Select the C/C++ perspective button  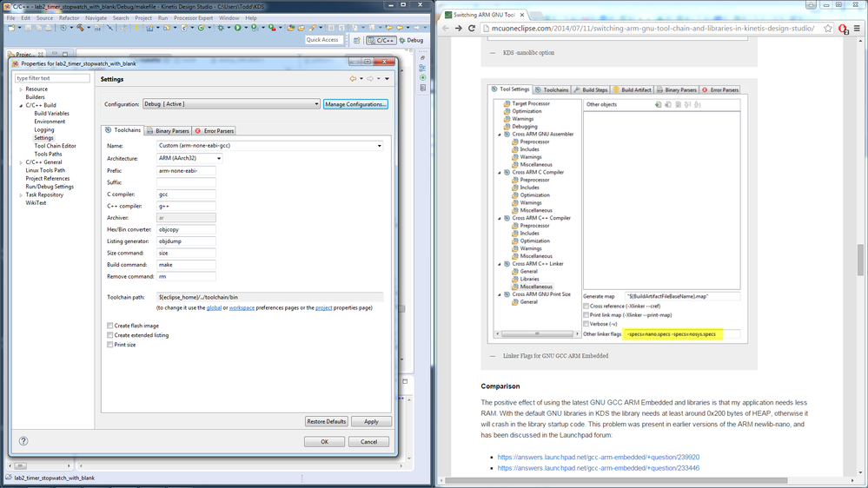[x=381, y=40]
